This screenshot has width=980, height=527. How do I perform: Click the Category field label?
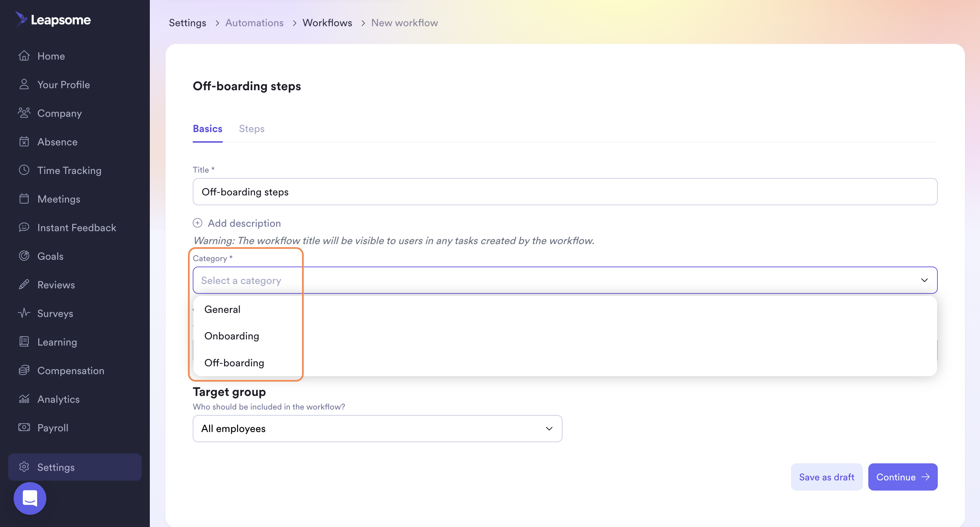(212, 258)
